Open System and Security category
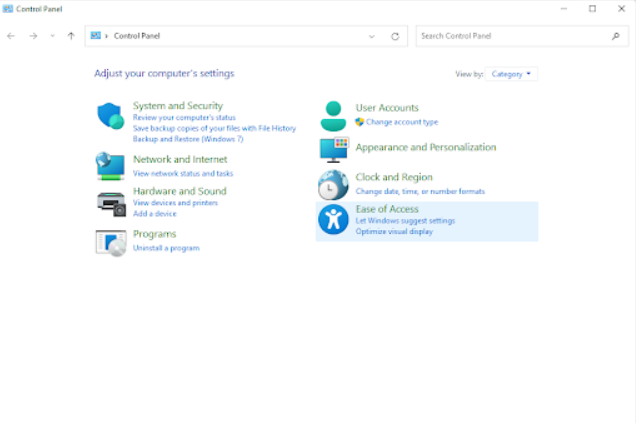 [x=178, y=106]
